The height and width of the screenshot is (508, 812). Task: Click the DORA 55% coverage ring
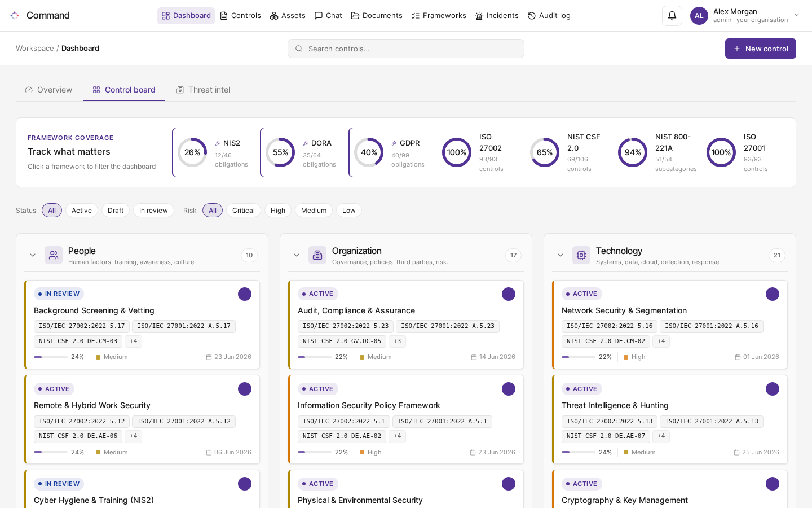pyautogui.click(x=280, y=152)
